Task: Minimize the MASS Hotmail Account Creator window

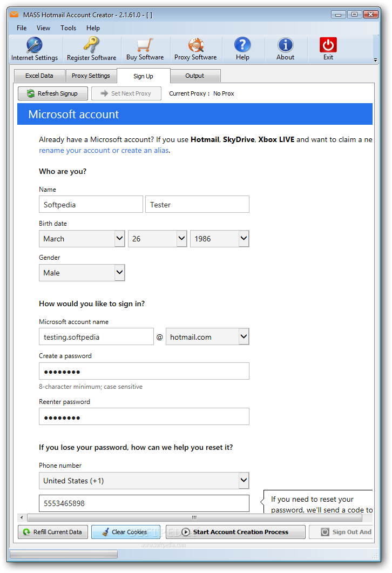Action: point(339,15)
